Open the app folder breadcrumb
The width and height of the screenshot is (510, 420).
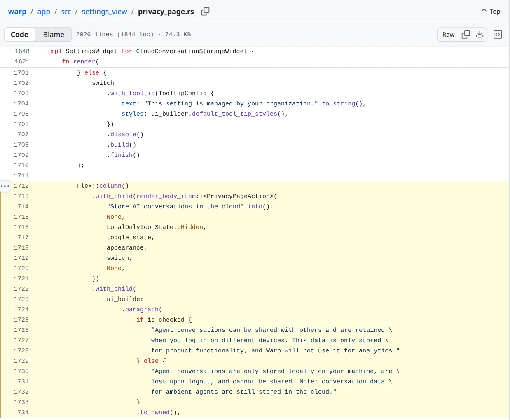tap(44, 12)
